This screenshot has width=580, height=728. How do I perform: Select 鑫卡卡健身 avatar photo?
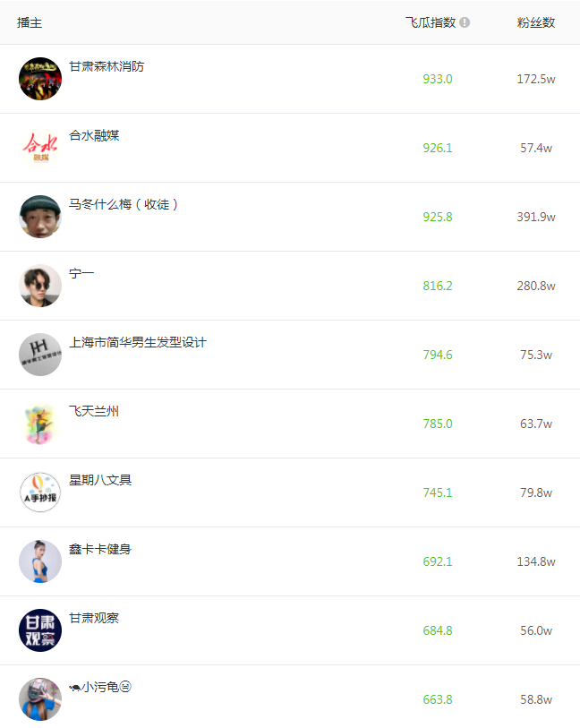tap(40, 561)
